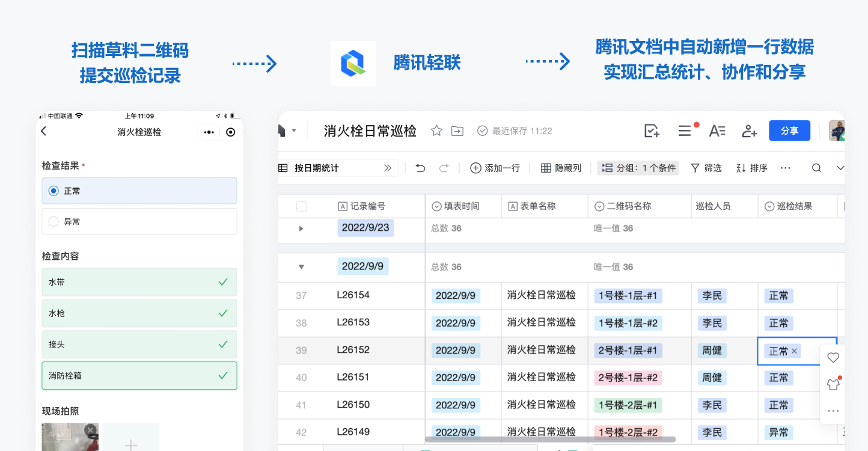
Task: Open the task checklist icon in header
Action: [652, 130]
